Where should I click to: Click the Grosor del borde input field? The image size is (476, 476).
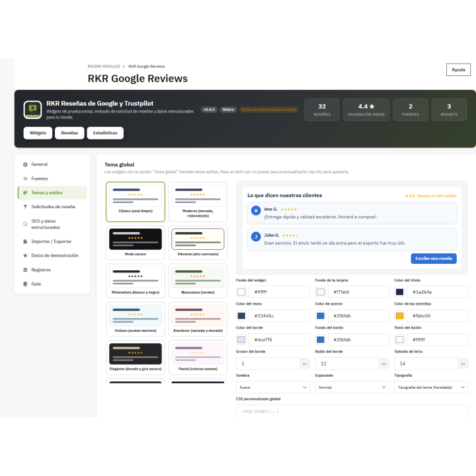(268, 364)
